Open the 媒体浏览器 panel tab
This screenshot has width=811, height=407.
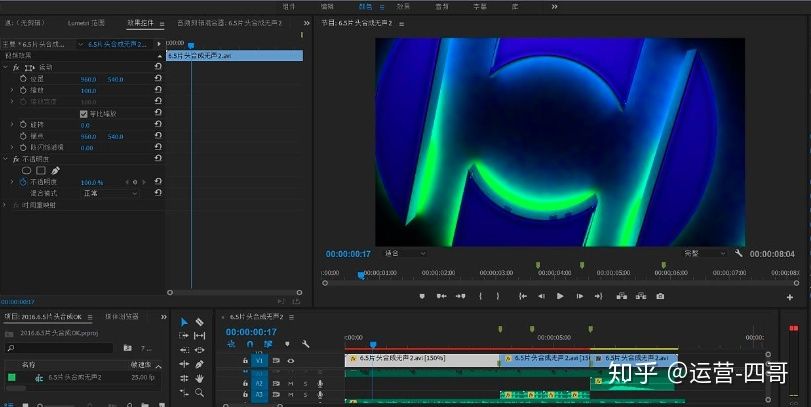click(x=123, y=316)
